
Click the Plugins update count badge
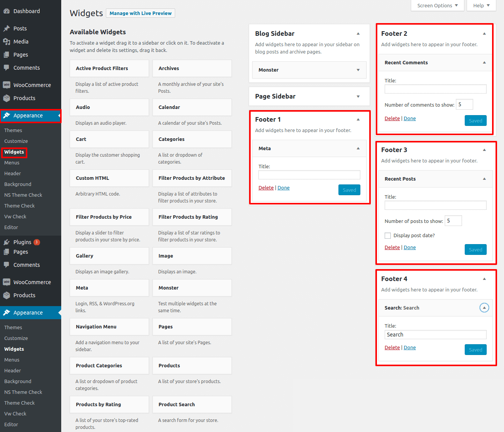pyautogui.click(x=37, y=242)
